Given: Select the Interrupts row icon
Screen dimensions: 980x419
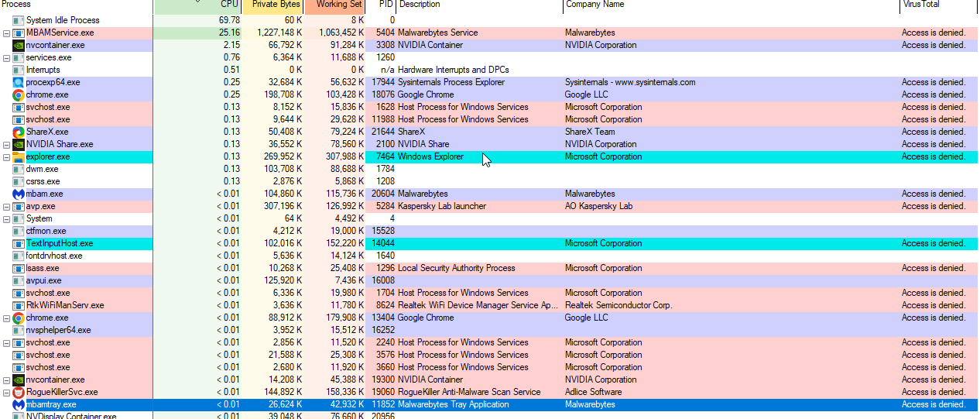Looking at the screenshot, I should 19,70.
